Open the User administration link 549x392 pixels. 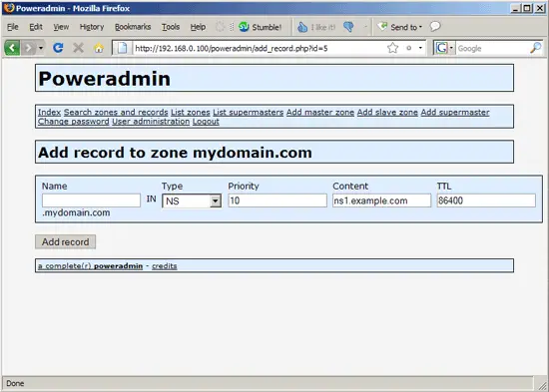151,122
